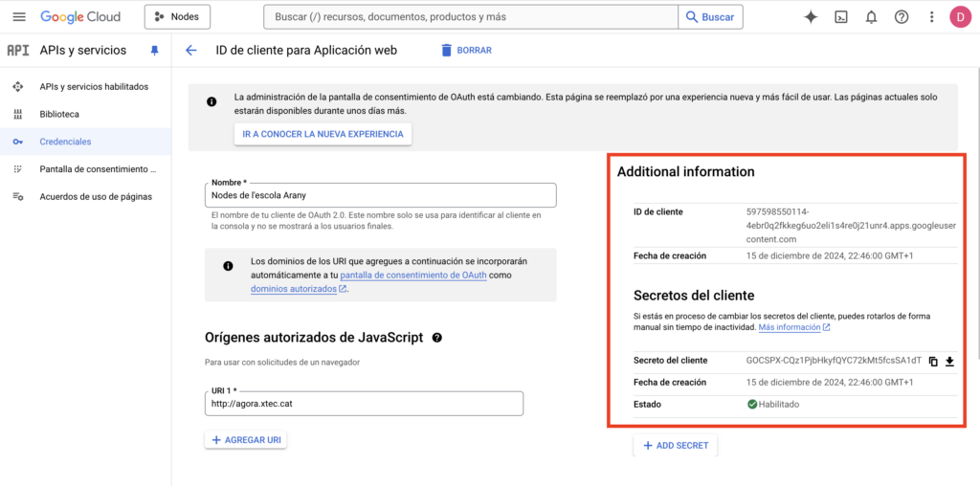Open APIs y servicios habilitados
Screen dimensions: 980x486
[94, 87]
